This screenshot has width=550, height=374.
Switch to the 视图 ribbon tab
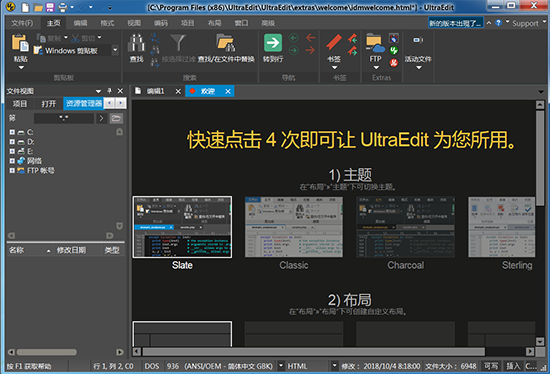[x=134, y=23]
